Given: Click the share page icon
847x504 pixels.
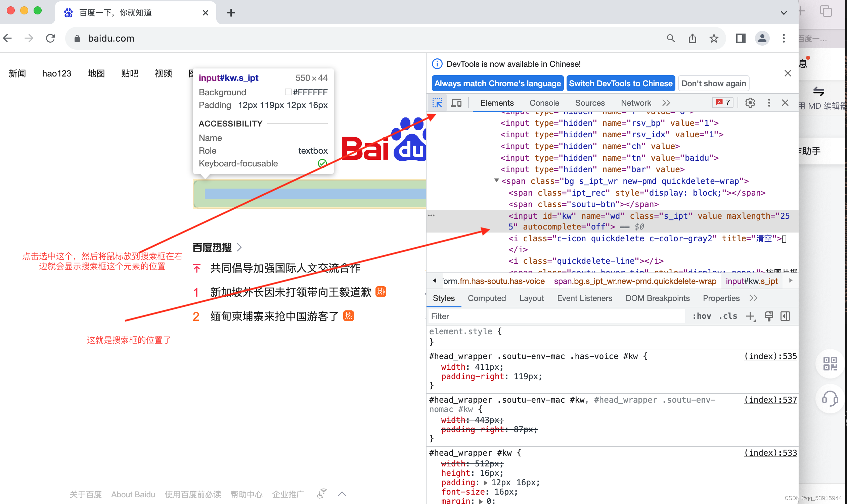Looking at the screenshot, I should point(693,38).
